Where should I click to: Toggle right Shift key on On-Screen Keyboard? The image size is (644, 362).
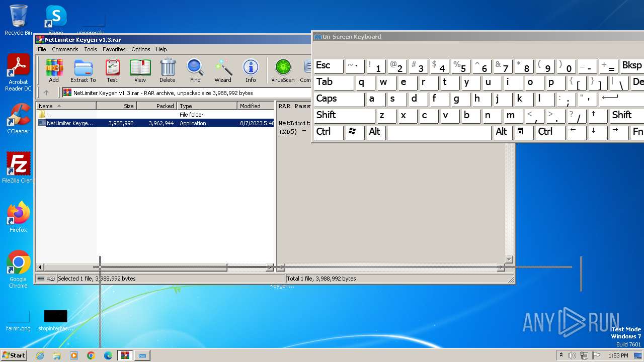point(627,116)
